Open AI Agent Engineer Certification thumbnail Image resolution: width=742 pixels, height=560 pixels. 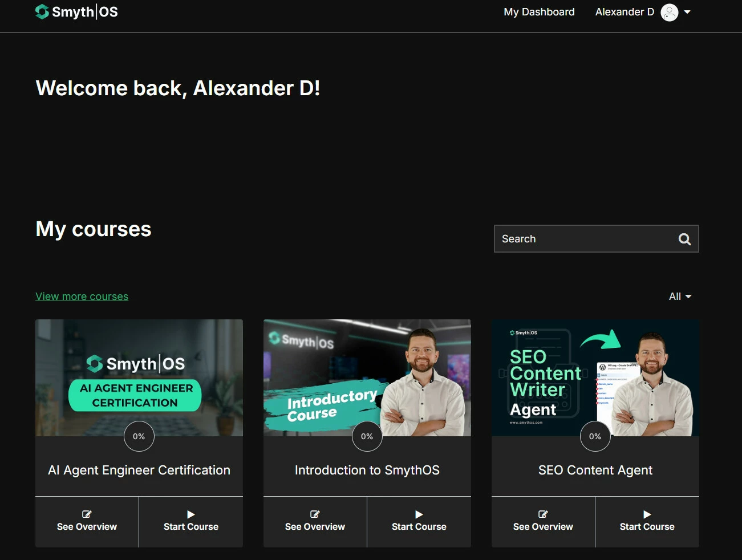[x=139, y=378]
